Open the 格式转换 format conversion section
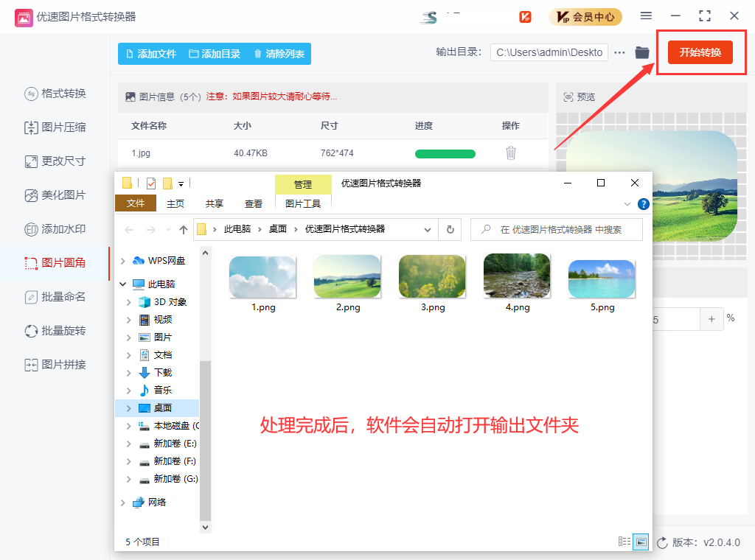Image resolution: width=755 pixels, height=560 pixels. coord(55,94)
